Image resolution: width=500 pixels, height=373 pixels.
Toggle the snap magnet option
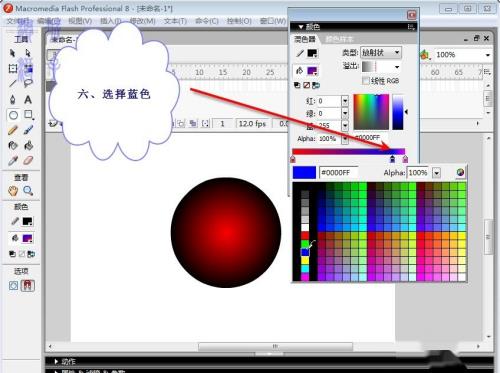(28, 286)
